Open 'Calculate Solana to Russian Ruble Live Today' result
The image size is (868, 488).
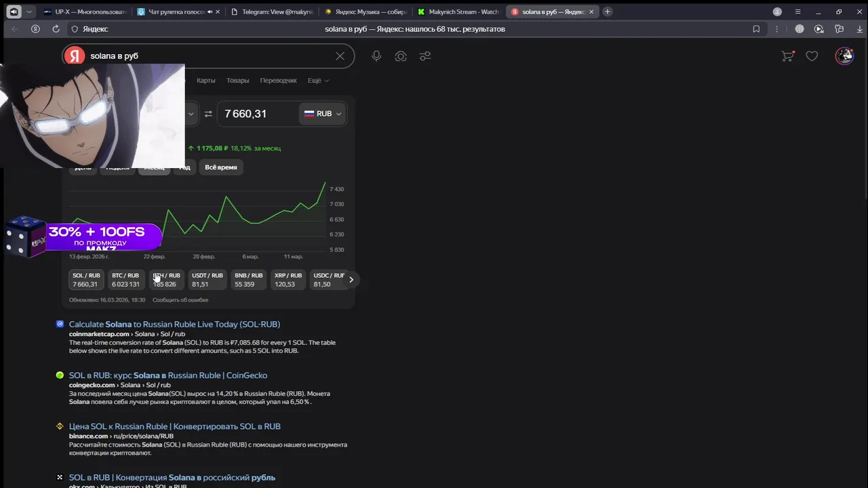click(x=174, y=324)
